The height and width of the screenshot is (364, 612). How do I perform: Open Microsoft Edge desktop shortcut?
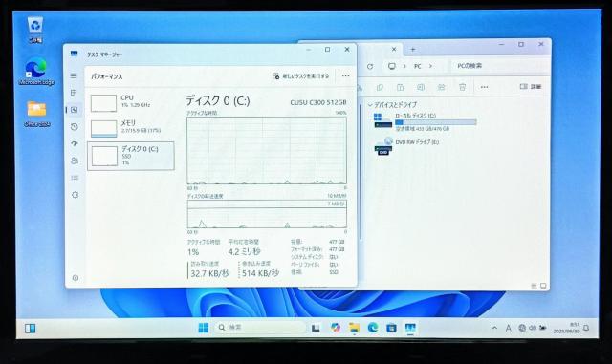(x=36, y=72)
